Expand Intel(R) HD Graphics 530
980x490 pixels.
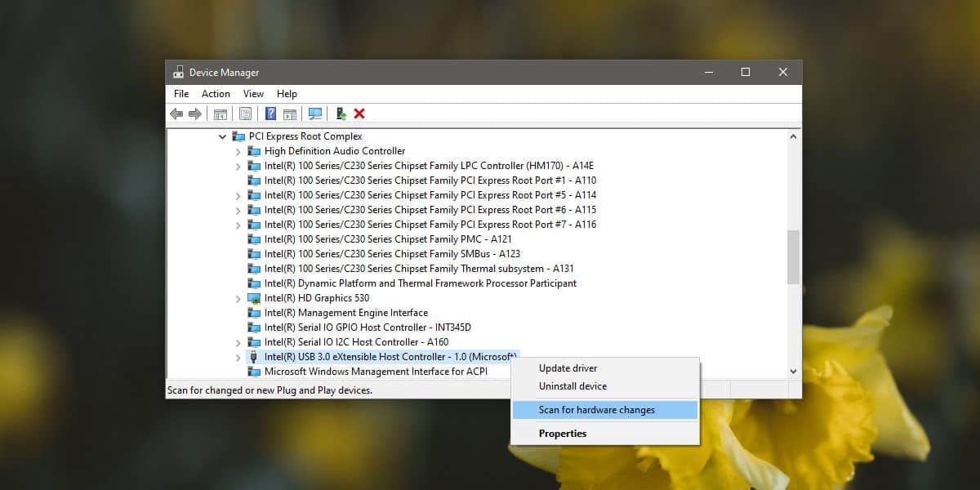(238, 298)
